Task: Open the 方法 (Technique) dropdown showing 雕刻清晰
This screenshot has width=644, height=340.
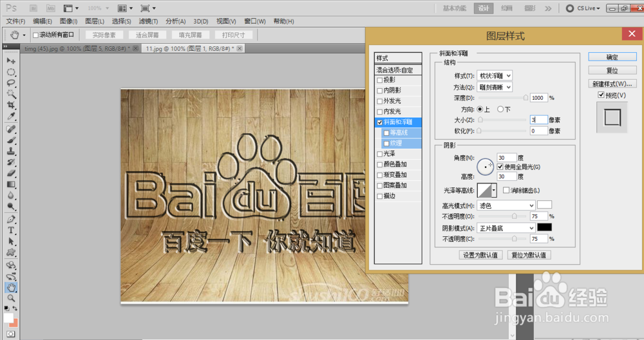Action: 495,87
